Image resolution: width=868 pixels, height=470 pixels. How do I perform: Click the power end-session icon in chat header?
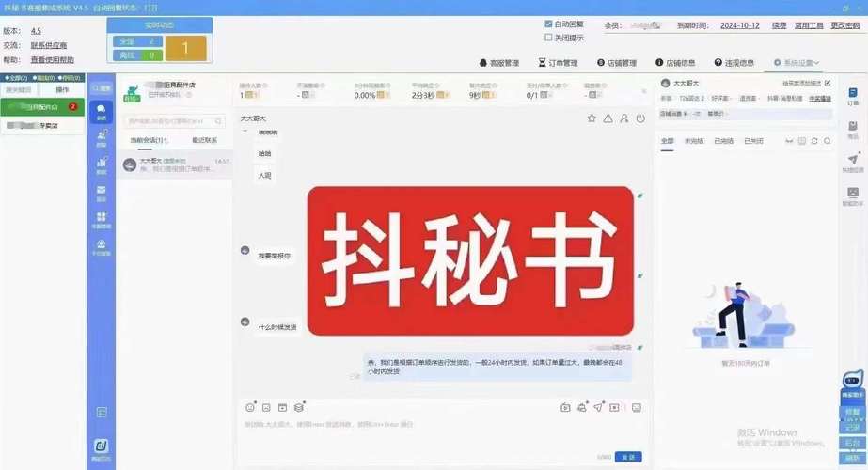coord(640,118)
